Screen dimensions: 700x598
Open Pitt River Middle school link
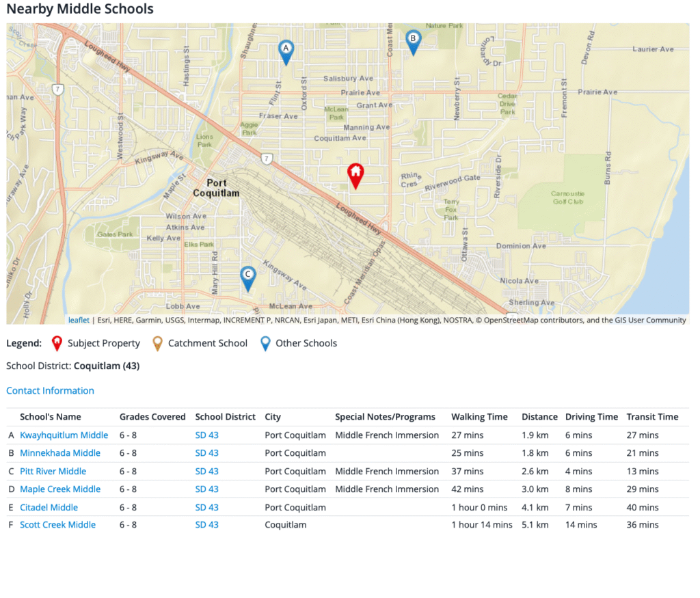53,472
